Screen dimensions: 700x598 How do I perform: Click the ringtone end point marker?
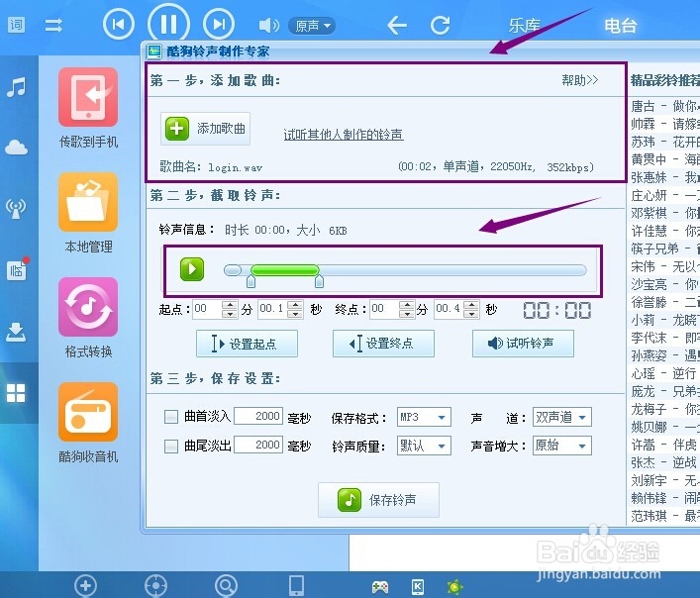tap(319, 281)
